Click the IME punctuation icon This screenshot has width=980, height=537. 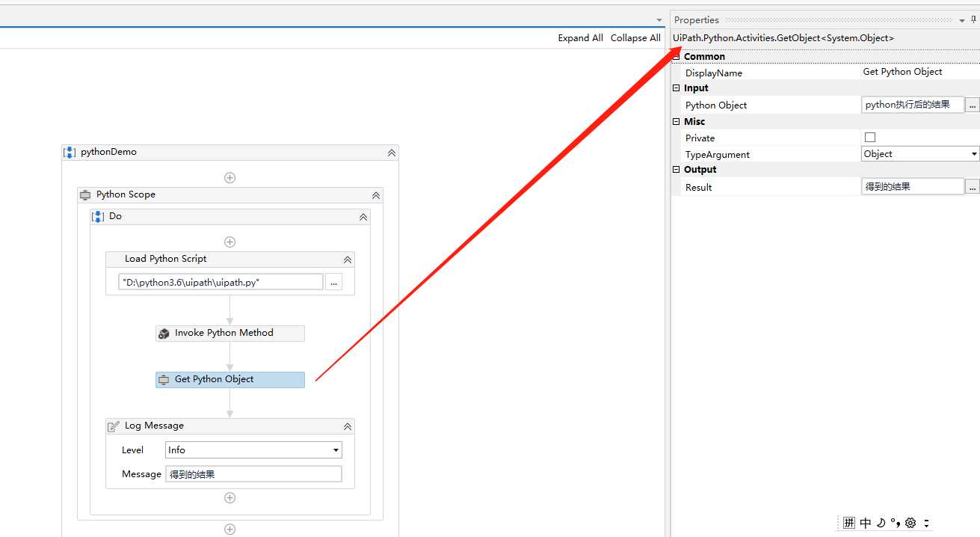pyautogui.click(x=896, y=523)
